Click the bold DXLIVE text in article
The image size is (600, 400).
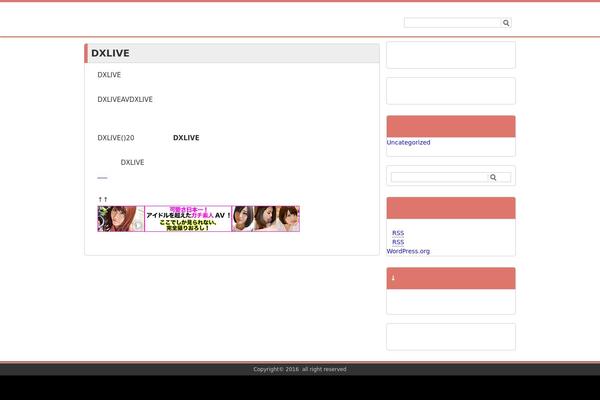click(186, 138)
